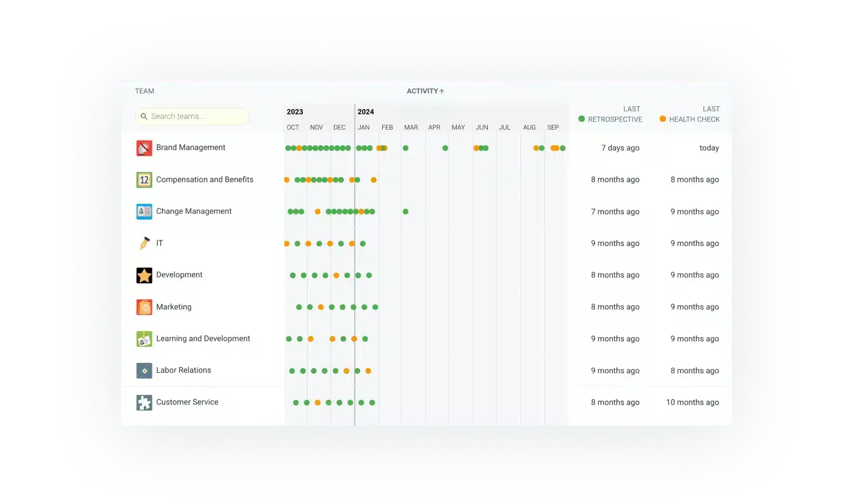Select the AUG month label
The image size is (851, 504).
[529, 127]
